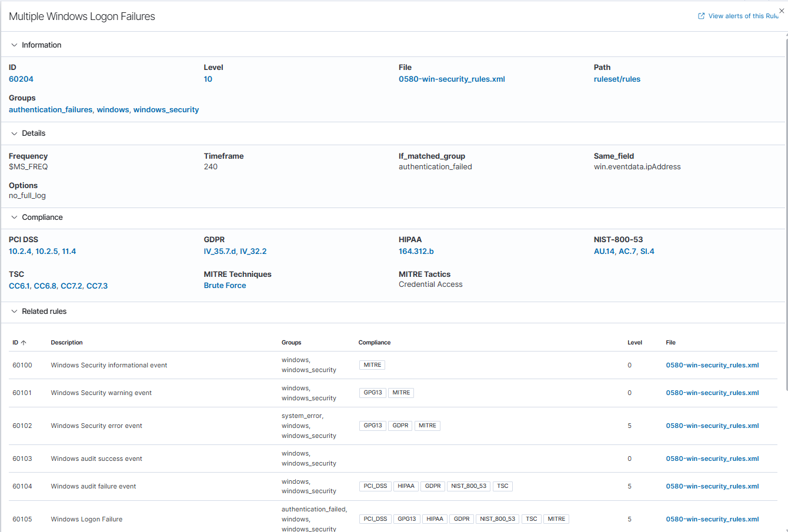The image size is (788, 532).
Task: Close the rule details flyout
Action: click(x=782, y=11)
